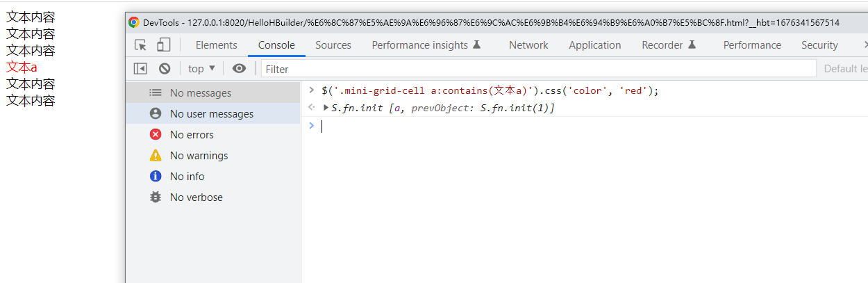Expand the S.fn.init result object
Image resolution: width=868 pixels, height=283 pixels.
[x=327, y=108]
